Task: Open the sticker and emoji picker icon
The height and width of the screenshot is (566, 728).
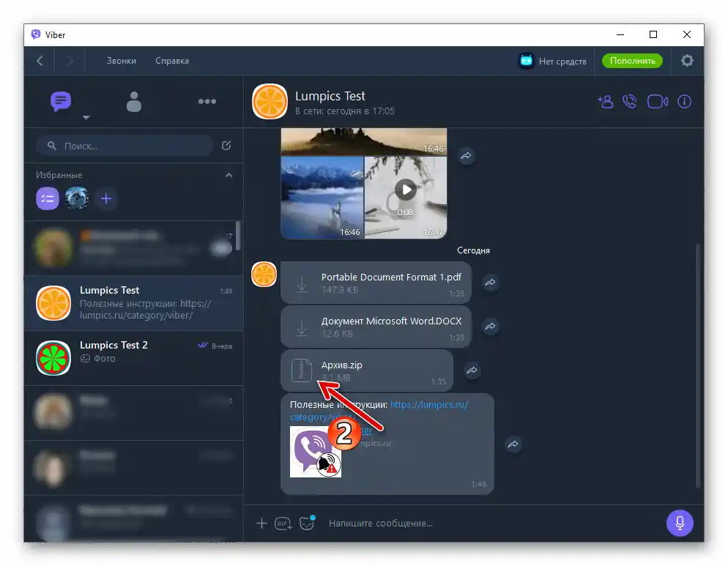Action: [x=305, y=524]
